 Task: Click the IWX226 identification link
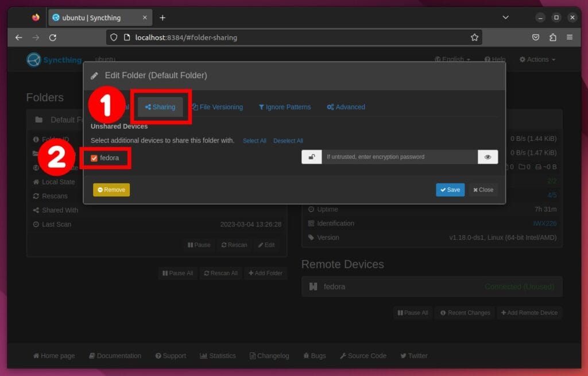(544, 224)
